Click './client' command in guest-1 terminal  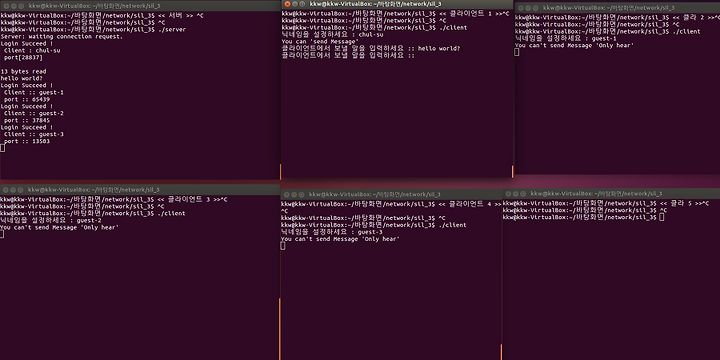click(686, 32)
